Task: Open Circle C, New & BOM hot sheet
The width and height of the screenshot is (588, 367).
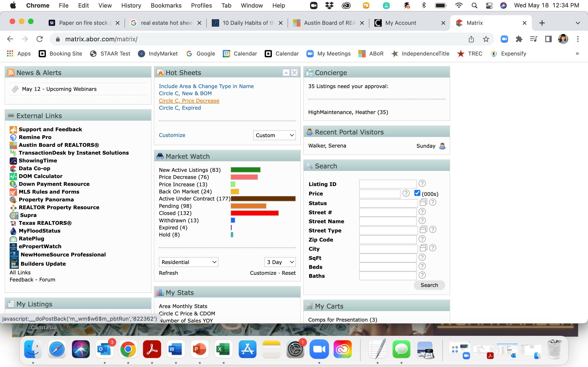Action: 185,93
